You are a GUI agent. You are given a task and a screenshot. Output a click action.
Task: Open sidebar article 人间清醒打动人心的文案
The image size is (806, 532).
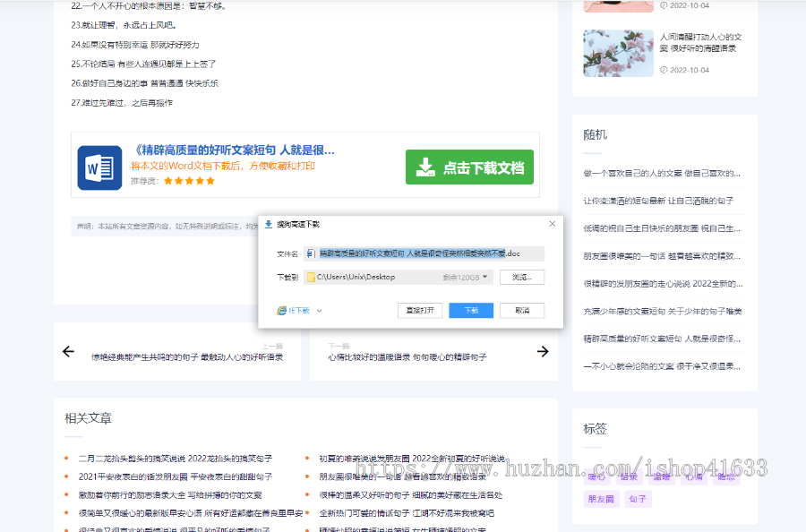pos(700,43)
